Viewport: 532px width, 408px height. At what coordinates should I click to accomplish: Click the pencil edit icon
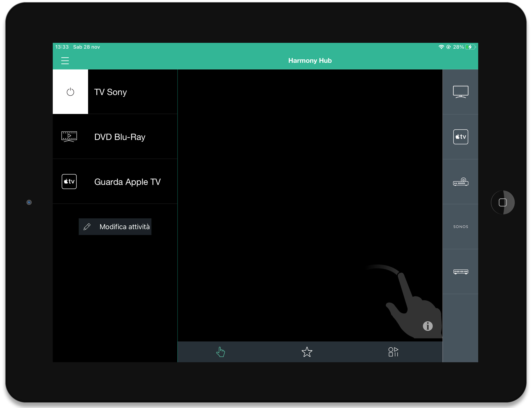(87, 227)
